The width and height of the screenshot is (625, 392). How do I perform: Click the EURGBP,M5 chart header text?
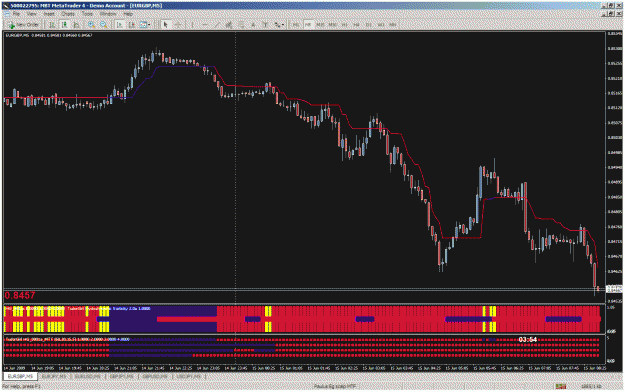tap(49, 35)
